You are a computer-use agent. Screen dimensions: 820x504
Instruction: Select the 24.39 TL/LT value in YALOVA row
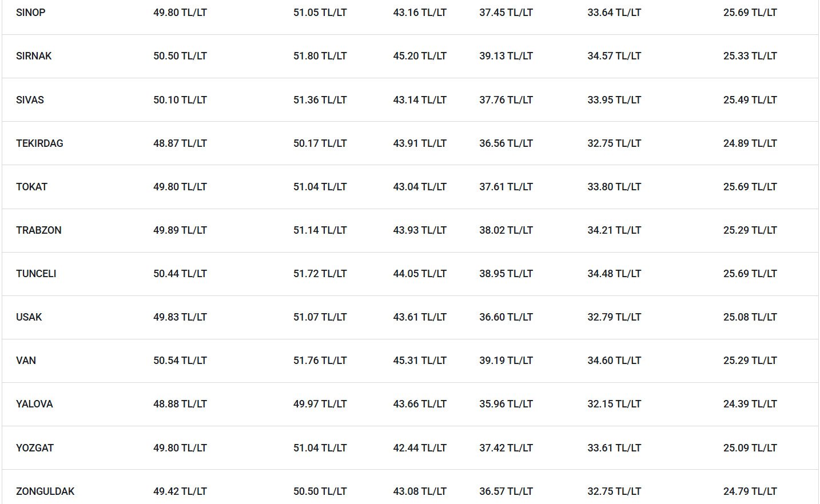750,404
